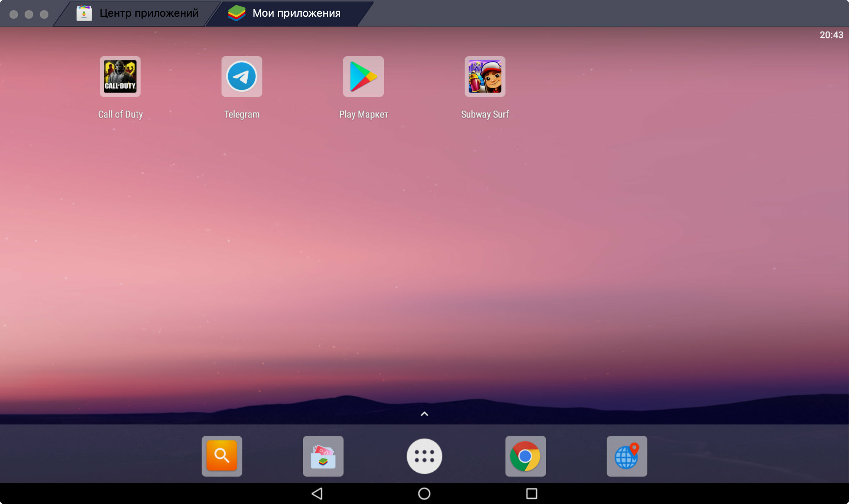Start the Subway Surf game
The height and width of the screenshot is (504, 849).
(485, 76)
